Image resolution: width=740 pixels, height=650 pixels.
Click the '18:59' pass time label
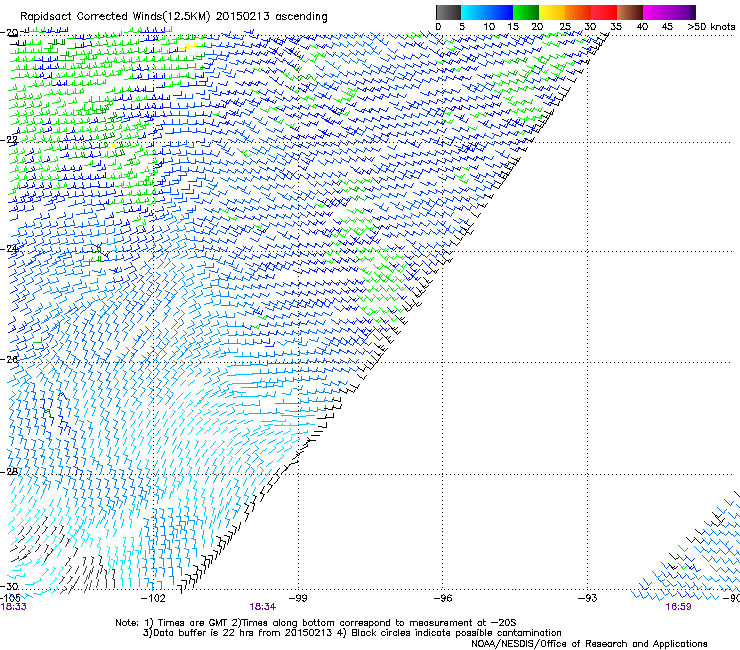678,607
